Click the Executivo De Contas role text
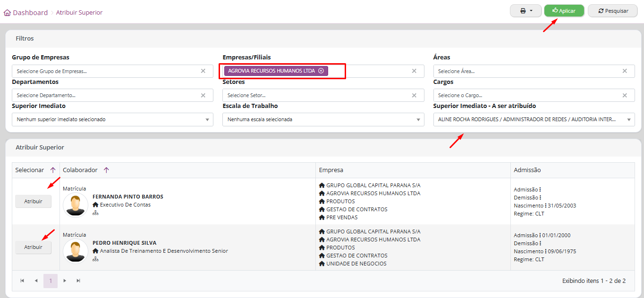 tap(126, 205)
